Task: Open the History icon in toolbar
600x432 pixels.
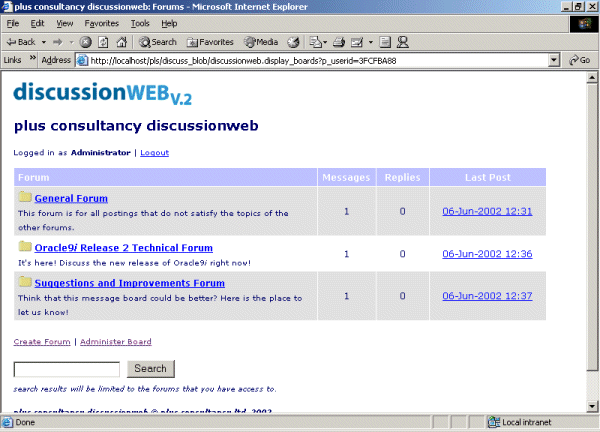Action: pyautogui.click(x=293, y=42)
